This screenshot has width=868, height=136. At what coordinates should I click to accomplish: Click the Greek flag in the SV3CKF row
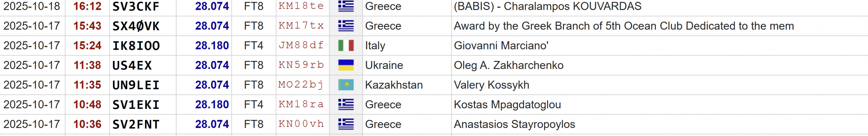click(x=346, y=6)
